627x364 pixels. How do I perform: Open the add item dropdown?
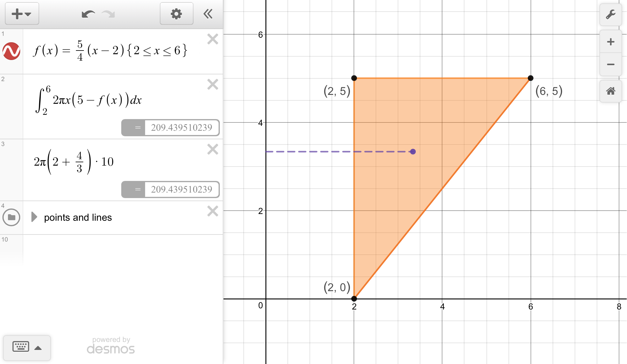[22, 14]
